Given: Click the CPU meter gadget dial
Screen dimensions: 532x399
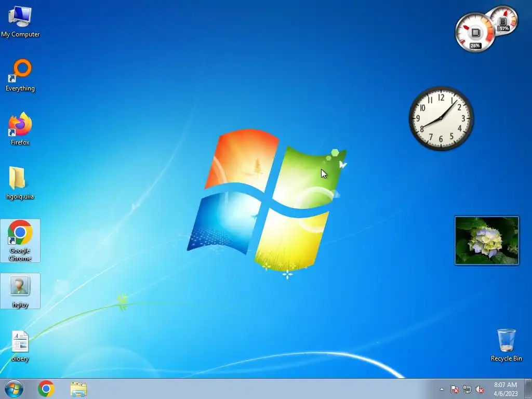Looking at the screenshot, I should click(x=475, y=33).
